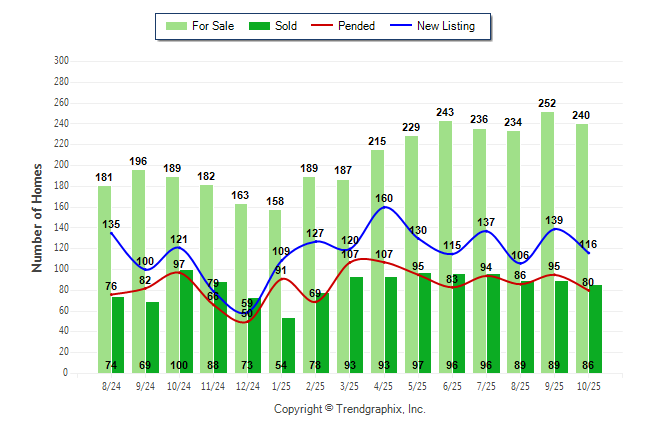Click the Number of Homes axis title
This screenshot has height=434, width=646.
[x=38, y=217]
